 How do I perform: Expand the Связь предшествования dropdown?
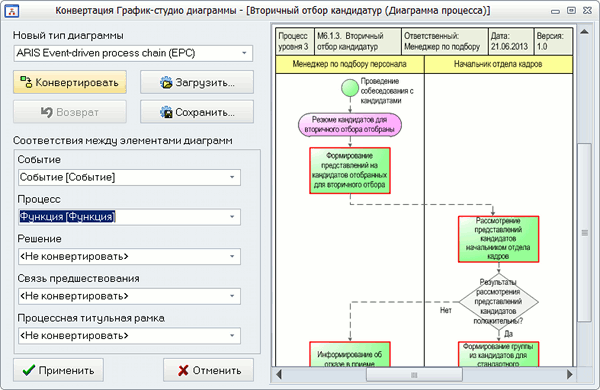point(232,296)
